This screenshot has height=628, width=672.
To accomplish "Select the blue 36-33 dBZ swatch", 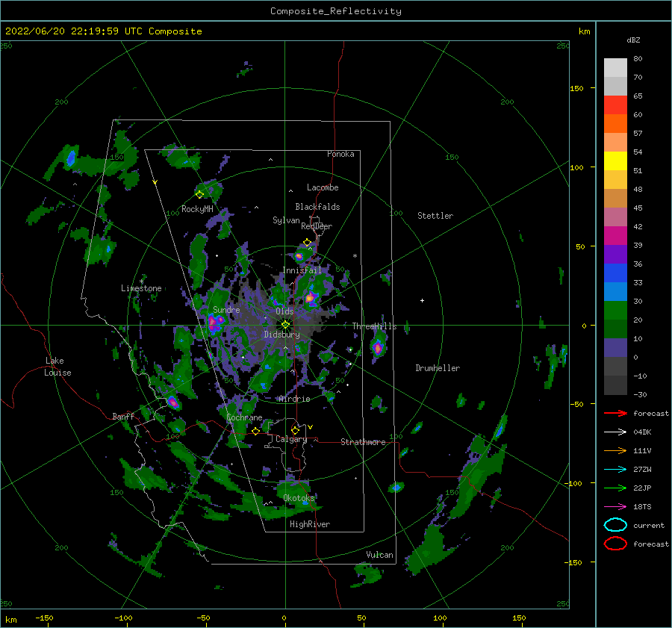I will pyautogui.click(x=615, y=273).
